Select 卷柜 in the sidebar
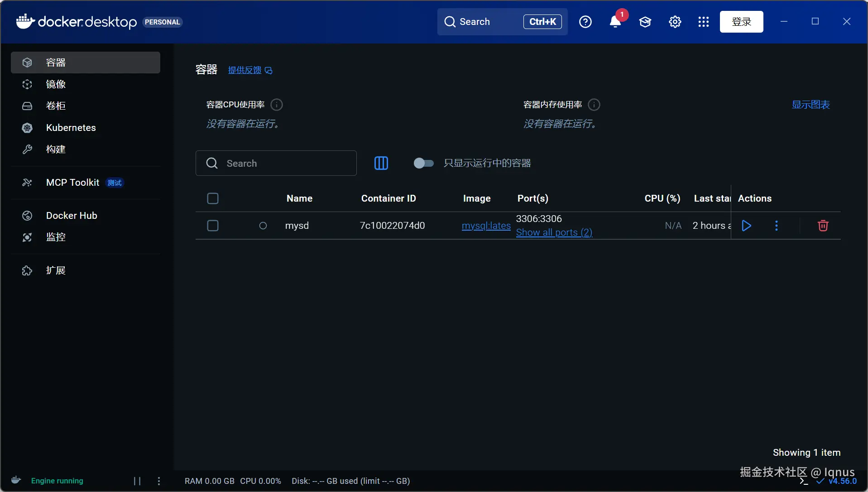 coord(86,106)
